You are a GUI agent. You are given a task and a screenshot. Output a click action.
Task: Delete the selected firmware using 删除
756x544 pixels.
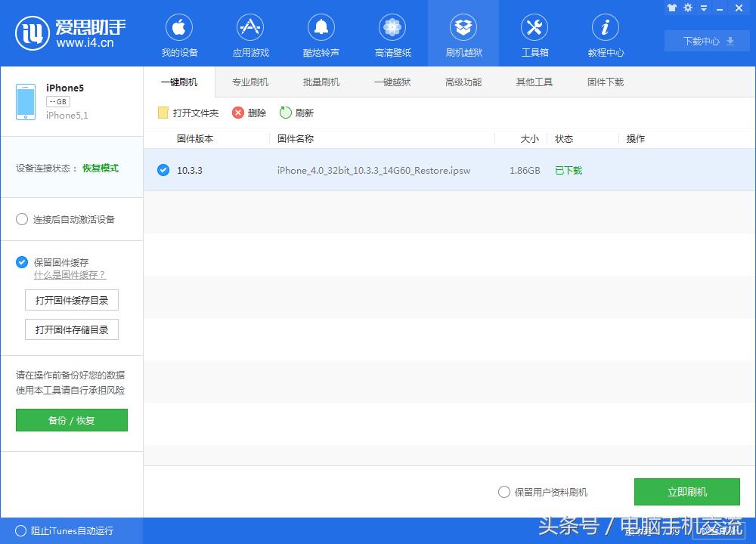pos(249,111)
